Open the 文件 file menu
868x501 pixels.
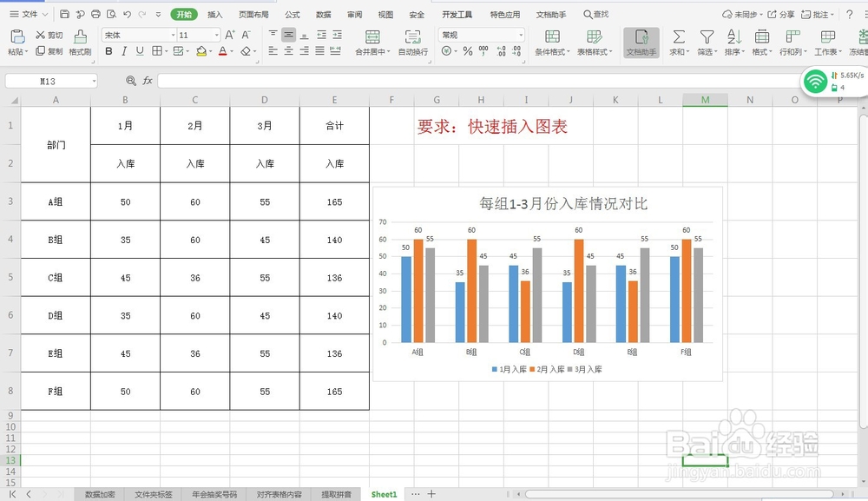click(x=29, y=15)
